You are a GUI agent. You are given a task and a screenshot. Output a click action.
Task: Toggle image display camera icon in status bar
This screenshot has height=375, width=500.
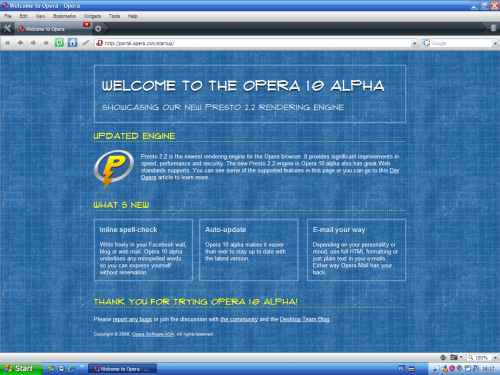click(454, 357)
